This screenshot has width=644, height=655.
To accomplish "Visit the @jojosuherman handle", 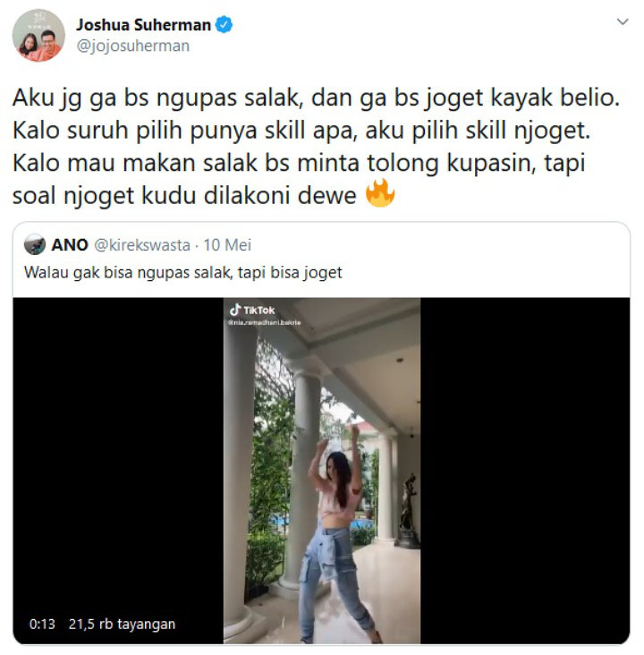I will [133, 46].
